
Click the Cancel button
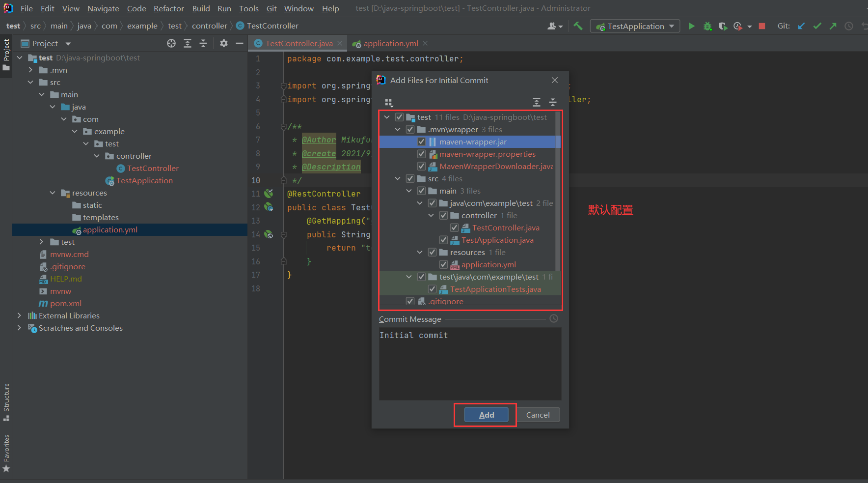coord(538,415)
